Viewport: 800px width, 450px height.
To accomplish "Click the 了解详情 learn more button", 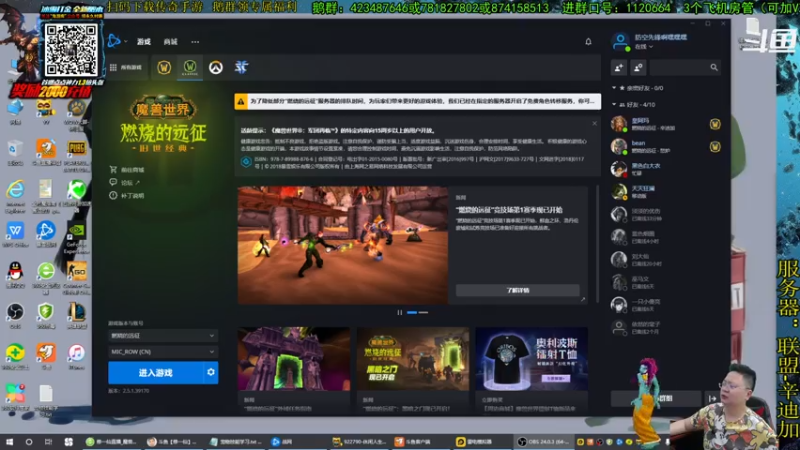I will point(517,290).
